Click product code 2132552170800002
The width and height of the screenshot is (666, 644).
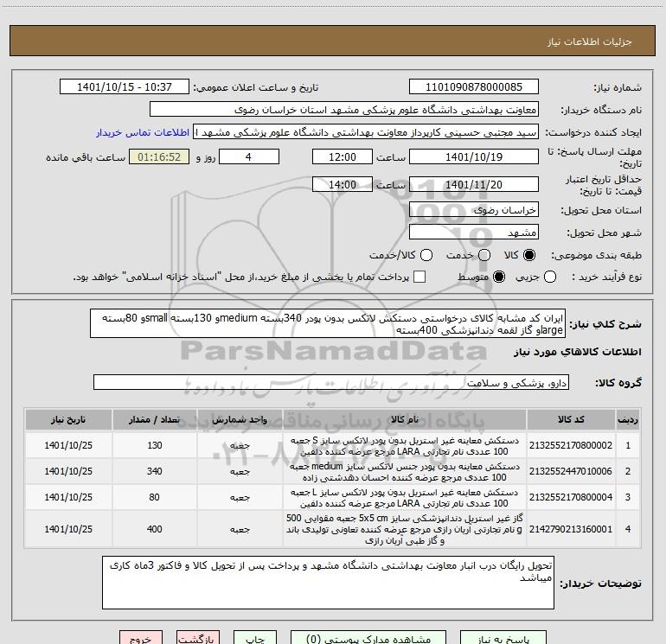(x=571, y=445)
